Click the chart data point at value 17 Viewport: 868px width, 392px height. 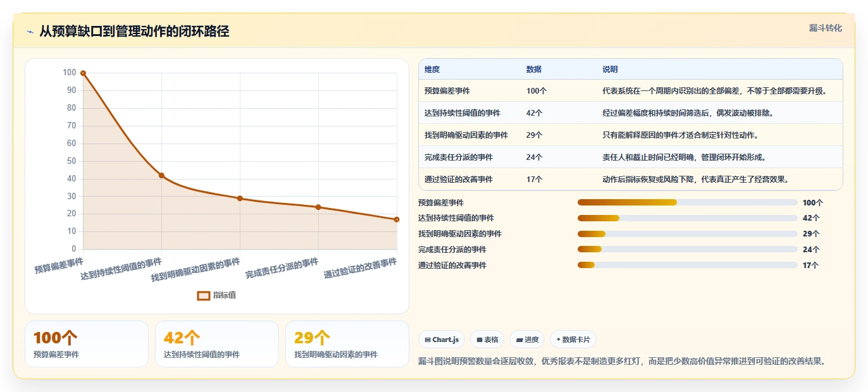(x=397, y=219)
